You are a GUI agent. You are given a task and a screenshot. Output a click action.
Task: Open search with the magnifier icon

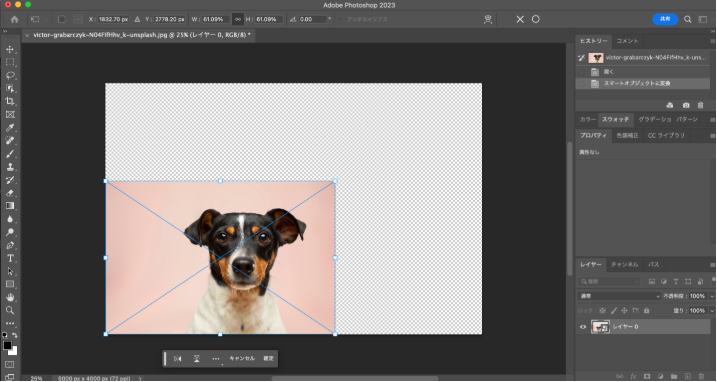(687, 19)
